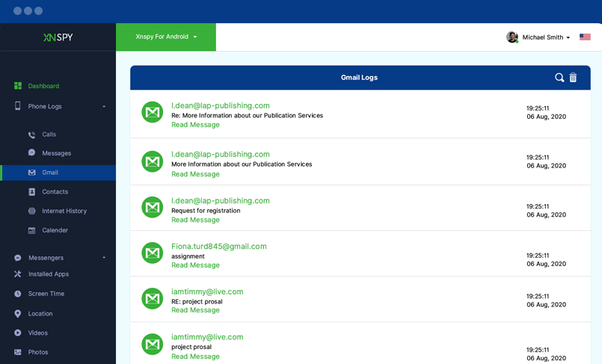
Task: Read Message for Request for registration email
Action: pyautogui.click(x=195, y=220)
